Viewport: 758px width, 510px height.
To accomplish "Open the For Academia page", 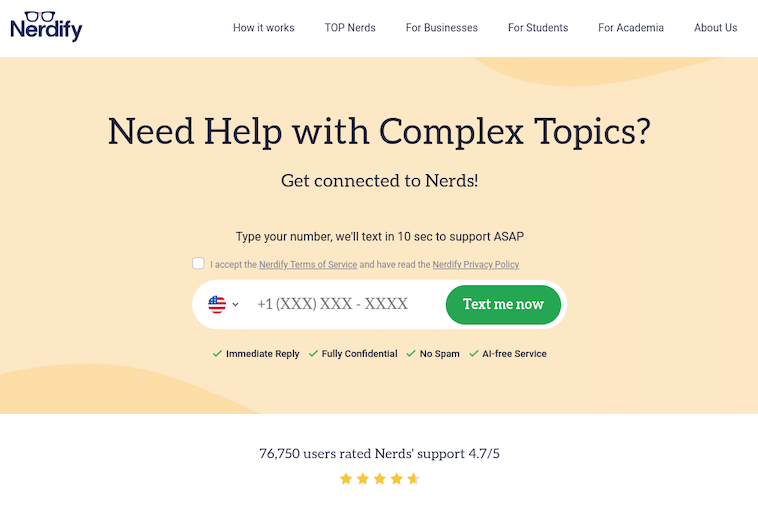I will click(x=631, y=28).
